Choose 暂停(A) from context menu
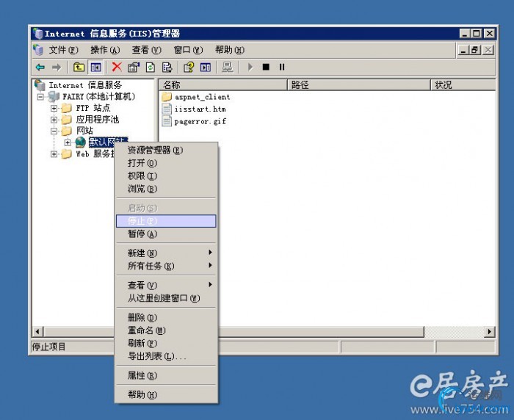Screen dimensions: 514x420 pos(166,233)
